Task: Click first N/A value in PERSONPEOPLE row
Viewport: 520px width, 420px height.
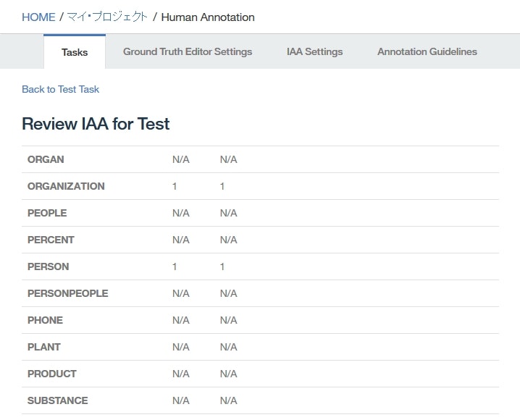Action: pyautogui.click(x=181, y=293)
